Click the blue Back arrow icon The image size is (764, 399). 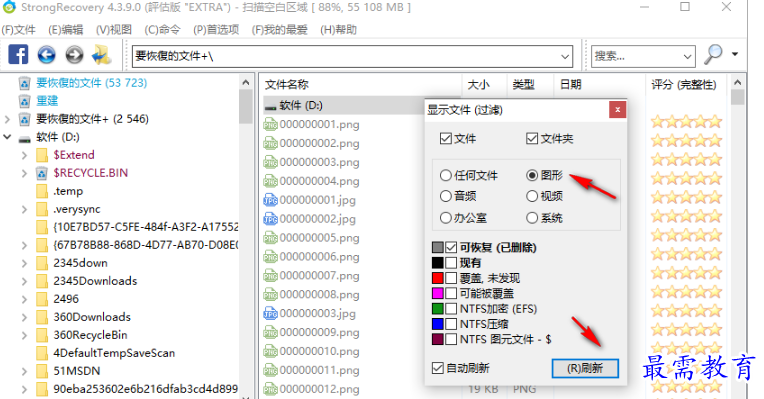(47, 55)
